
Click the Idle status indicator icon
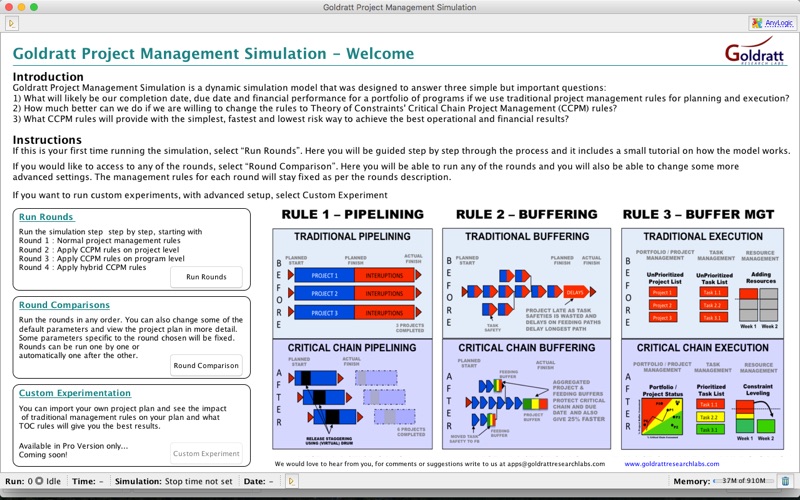[x=39, y=481]
